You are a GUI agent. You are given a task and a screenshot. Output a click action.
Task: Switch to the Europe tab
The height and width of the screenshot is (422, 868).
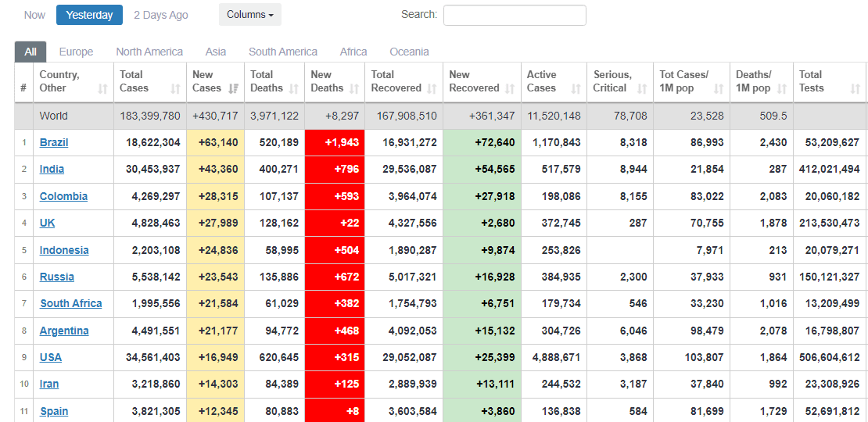[x=76, y=52]
